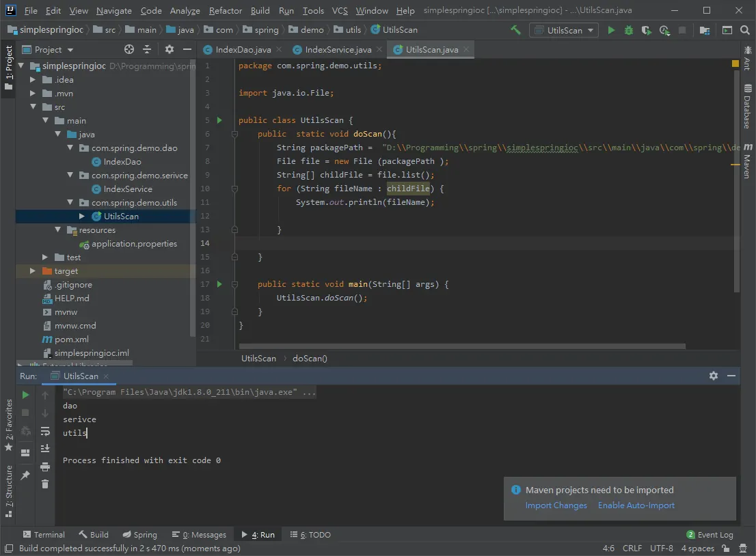Viewport: 756px width, 556px height.
Task: Locate current file in Project tree
Action: pos(129,49)
